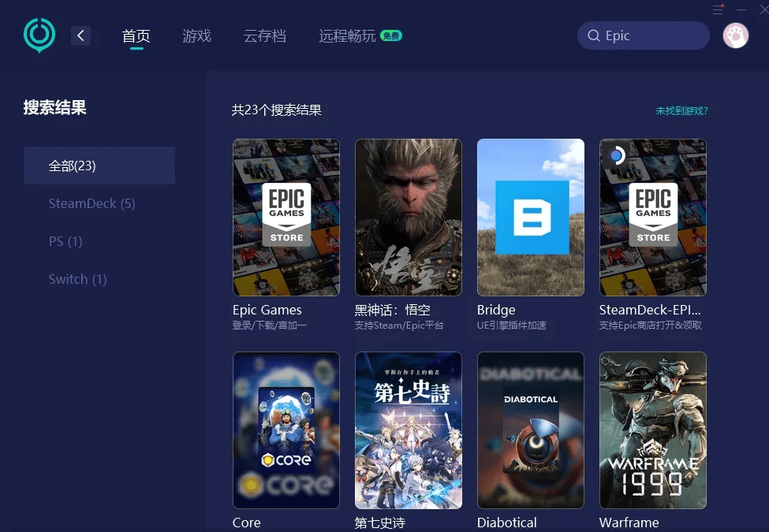The image size is (769, 532).
Task: Click the magnifier icon in the search bar
Action: (593, 35)
